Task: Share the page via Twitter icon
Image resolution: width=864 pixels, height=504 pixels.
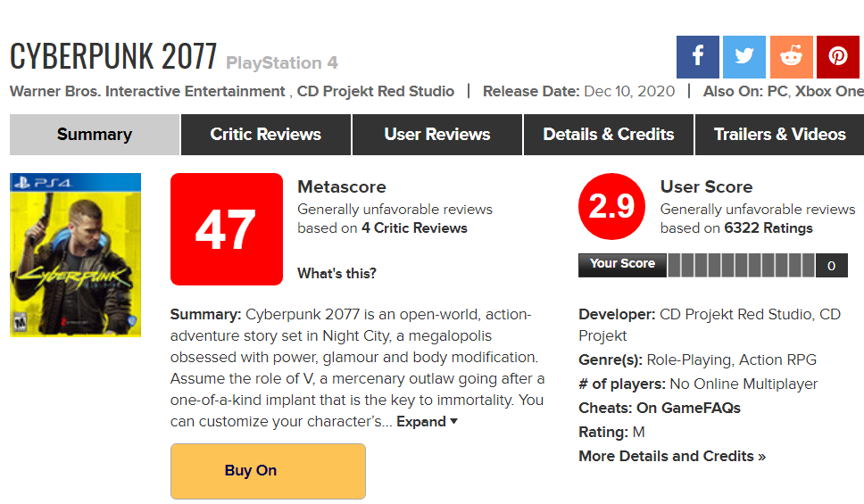Action: pyautogui.click(x=744, y=57)
